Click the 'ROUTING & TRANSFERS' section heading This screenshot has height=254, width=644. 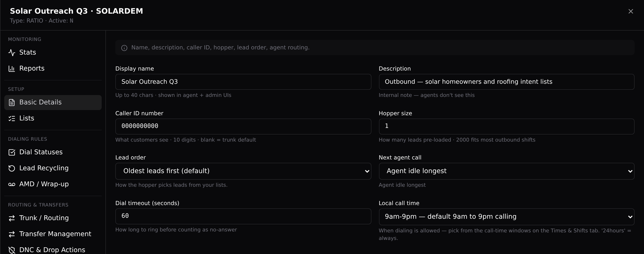(38, 205)
